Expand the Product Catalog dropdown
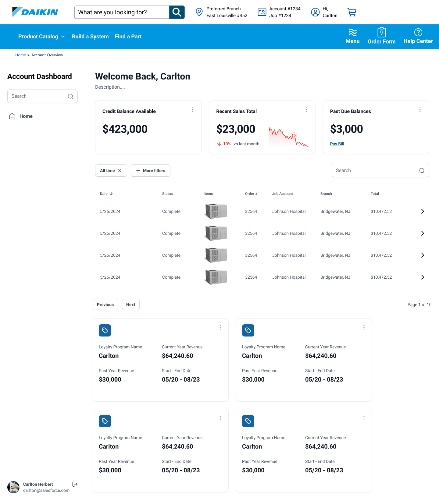 click(x=41, y=37)
